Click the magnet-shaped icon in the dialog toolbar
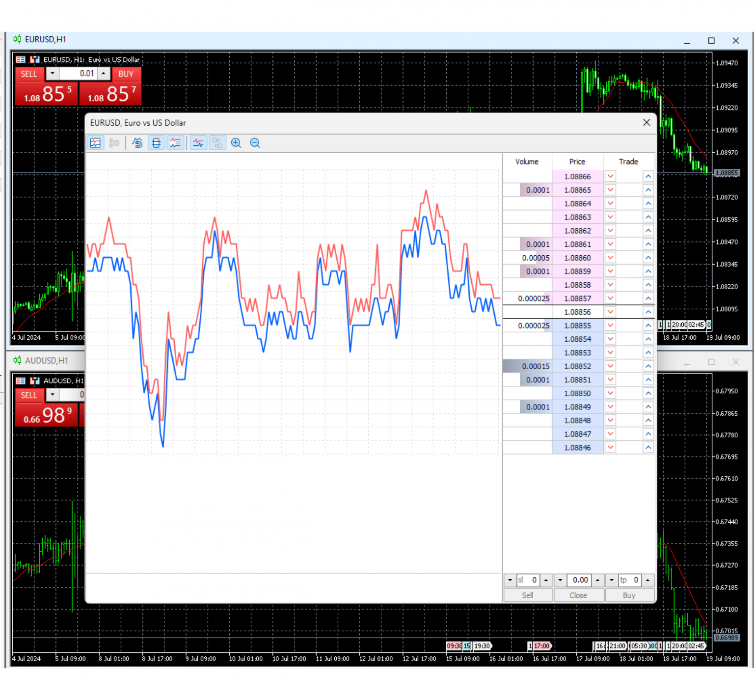Viewport: 754px width, 700px height. 137,143
